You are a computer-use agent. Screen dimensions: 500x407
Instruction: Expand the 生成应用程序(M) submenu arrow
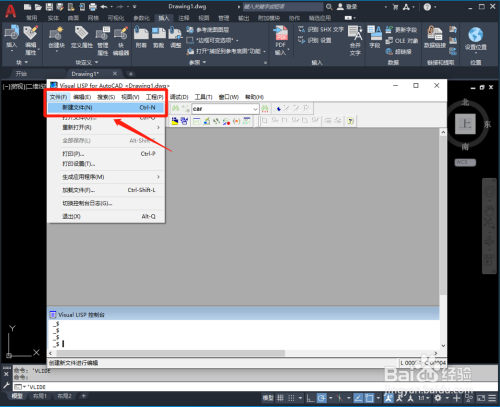tap(158, 177)
